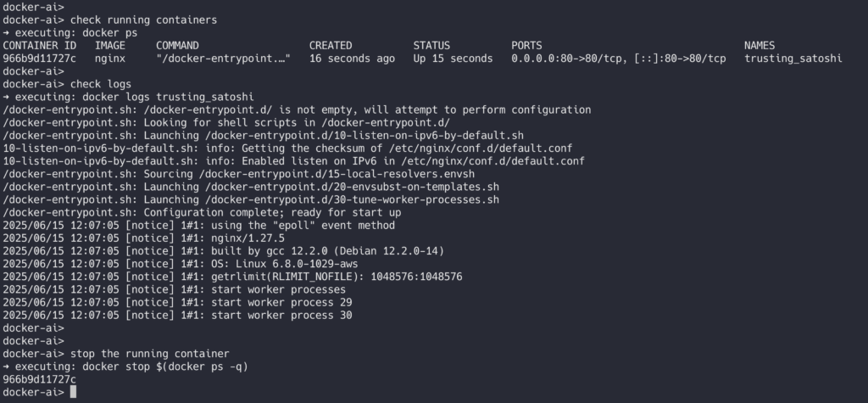Screen dimensions: 868x403
Task: Click the 'check logs' command text
Action: point(101,84)
